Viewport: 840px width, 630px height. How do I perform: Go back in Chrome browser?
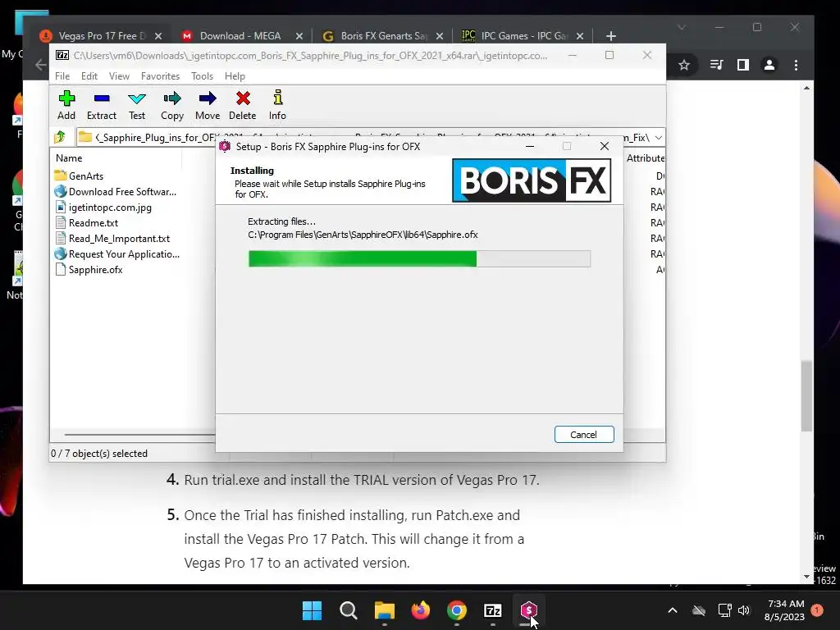click(x=41, y=66)
